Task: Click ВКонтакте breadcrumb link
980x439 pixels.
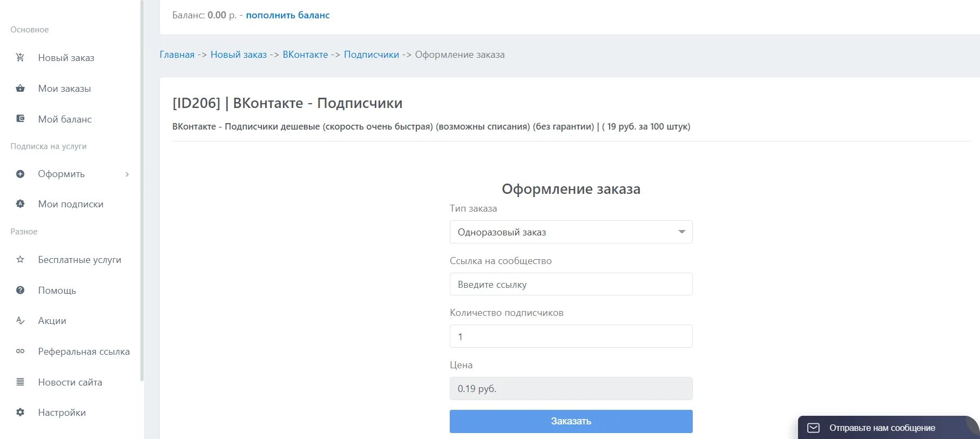Action: (x=305, y=55)
